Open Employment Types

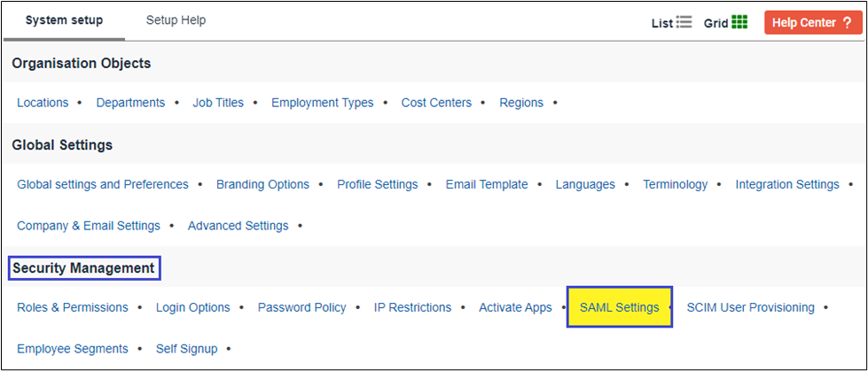(x=323, y=103)
